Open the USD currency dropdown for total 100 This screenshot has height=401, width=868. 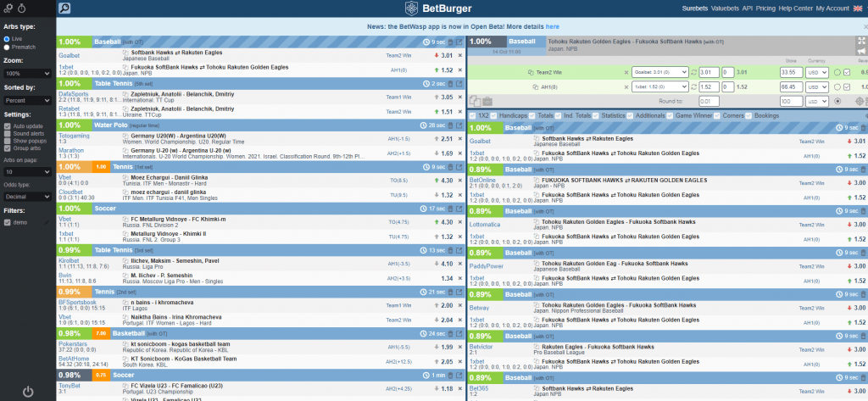817,102
